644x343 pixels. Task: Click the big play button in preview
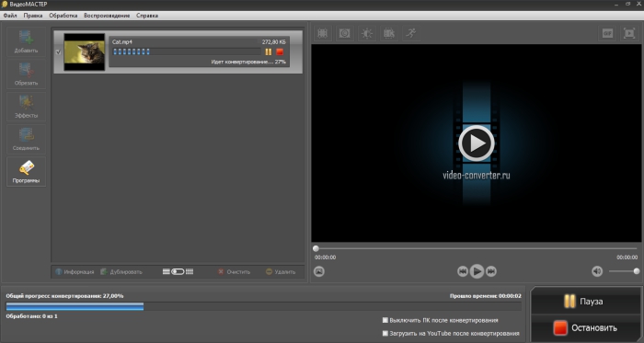(477, 143)
